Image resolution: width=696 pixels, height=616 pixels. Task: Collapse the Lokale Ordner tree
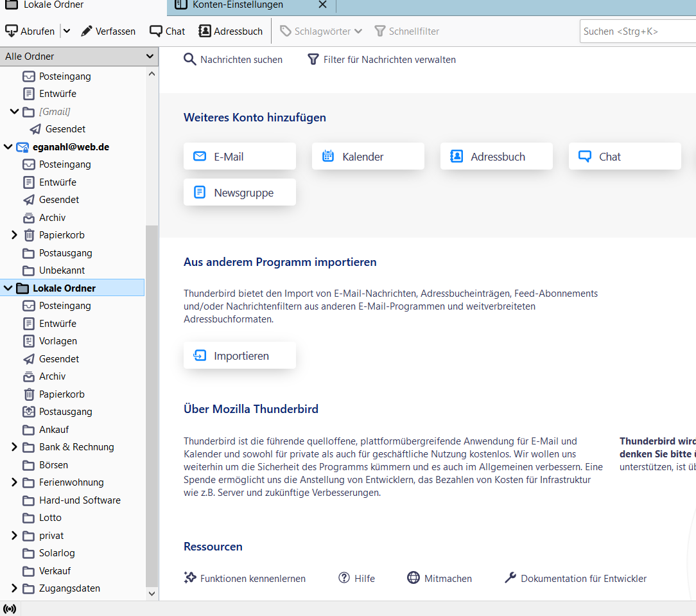[x=8, y=288]
